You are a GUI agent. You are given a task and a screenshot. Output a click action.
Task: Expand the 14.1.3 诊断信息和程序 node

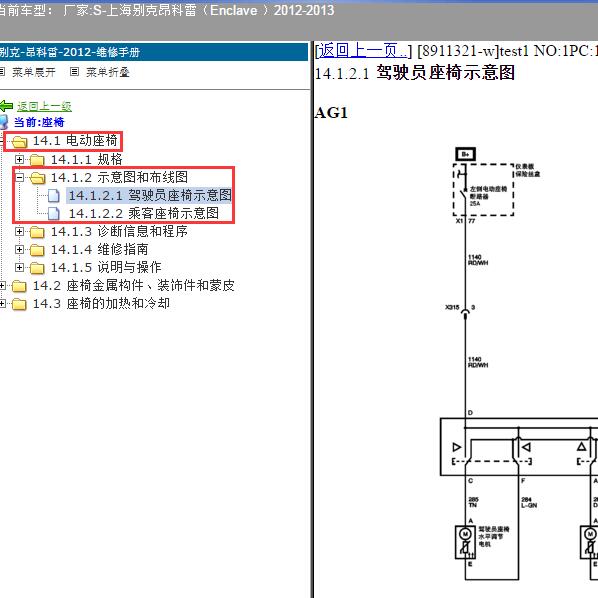coord(19,231)
